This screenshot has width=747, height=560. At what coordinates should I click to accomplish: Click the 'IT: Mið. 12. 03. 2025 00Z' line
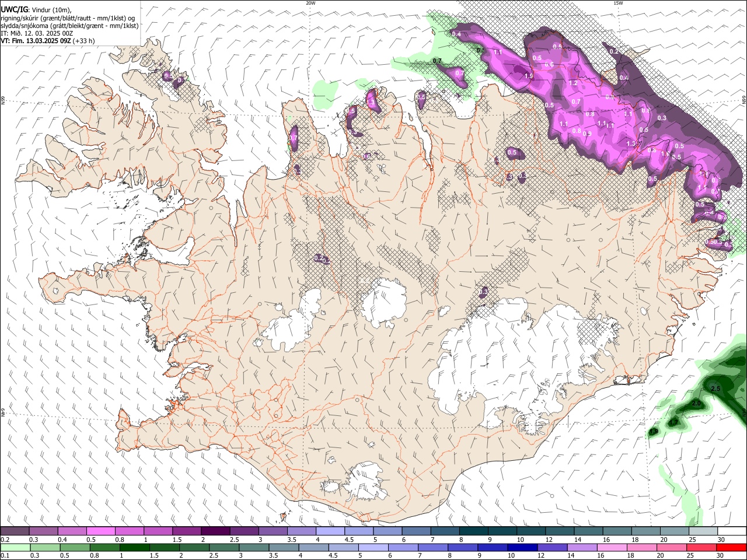(37, 33)
